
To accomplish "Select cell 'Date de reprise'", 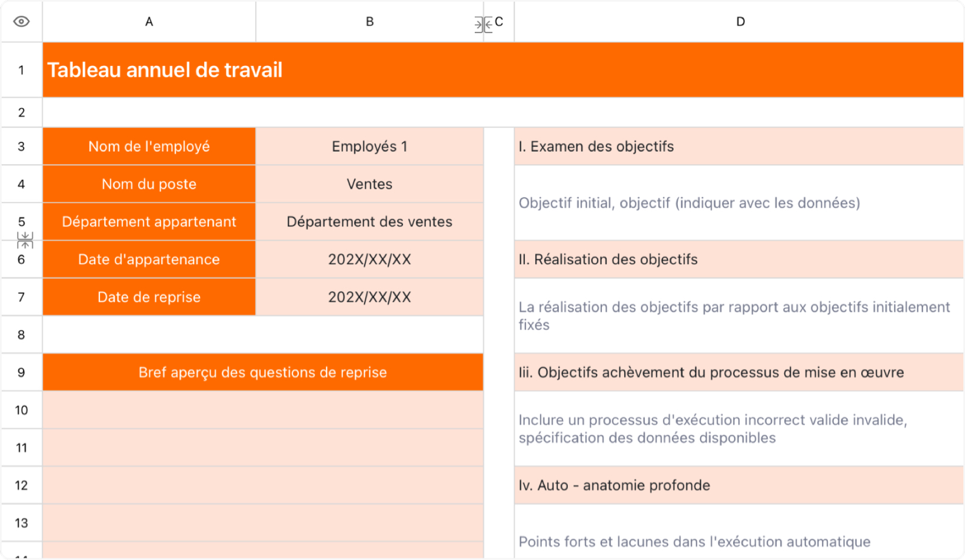I will (149, 297).
